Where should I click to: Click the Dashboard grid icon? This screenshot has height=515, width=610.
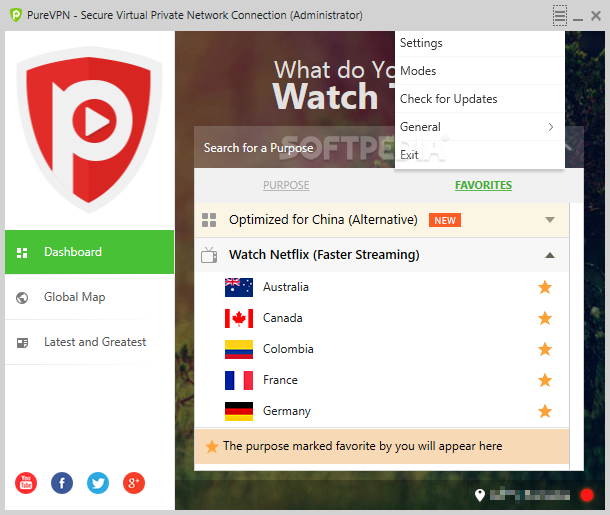[22, 252]
